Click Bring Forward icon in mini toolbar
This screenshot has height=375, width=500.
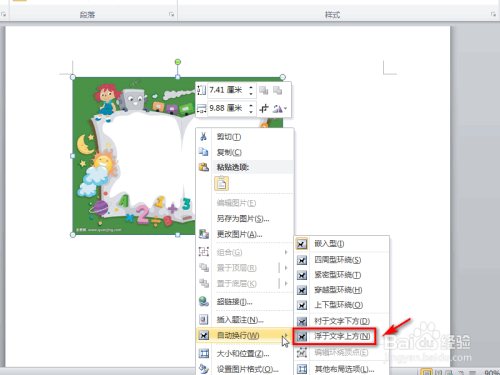pyautogui.click(x=264, y=90)
